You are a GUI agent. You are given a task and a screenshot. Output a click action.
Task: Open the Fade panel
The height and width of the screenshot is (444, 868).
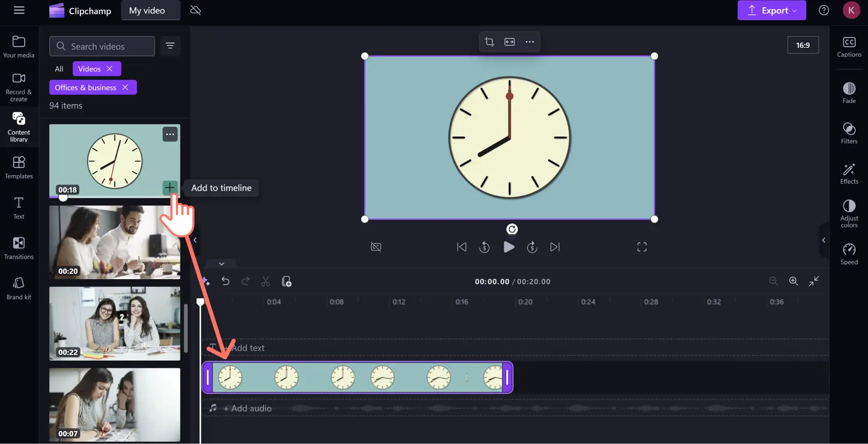[x=849, y=93]
